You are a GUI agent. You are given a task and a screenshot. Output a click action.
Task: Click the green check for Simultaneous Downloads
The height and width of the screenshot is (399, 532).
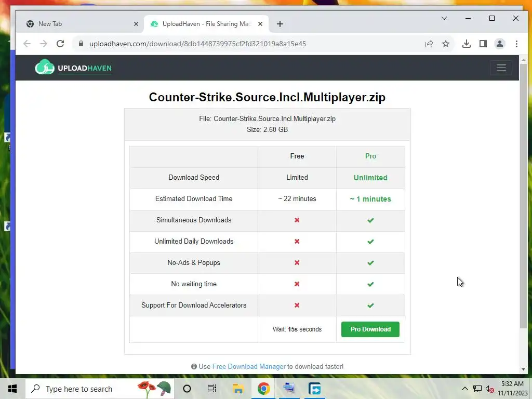coord(370,220)
